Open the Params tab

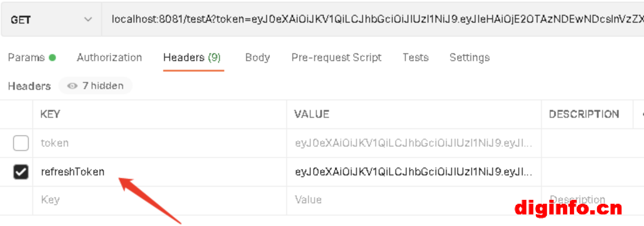[26, 58]
